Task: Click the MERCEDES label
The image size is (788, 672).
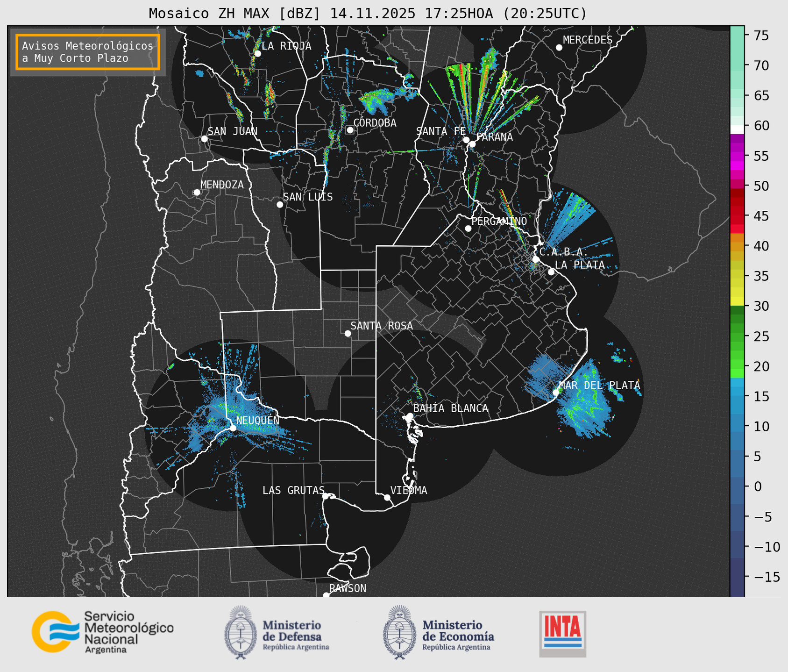Action: (x=587, y=40)
